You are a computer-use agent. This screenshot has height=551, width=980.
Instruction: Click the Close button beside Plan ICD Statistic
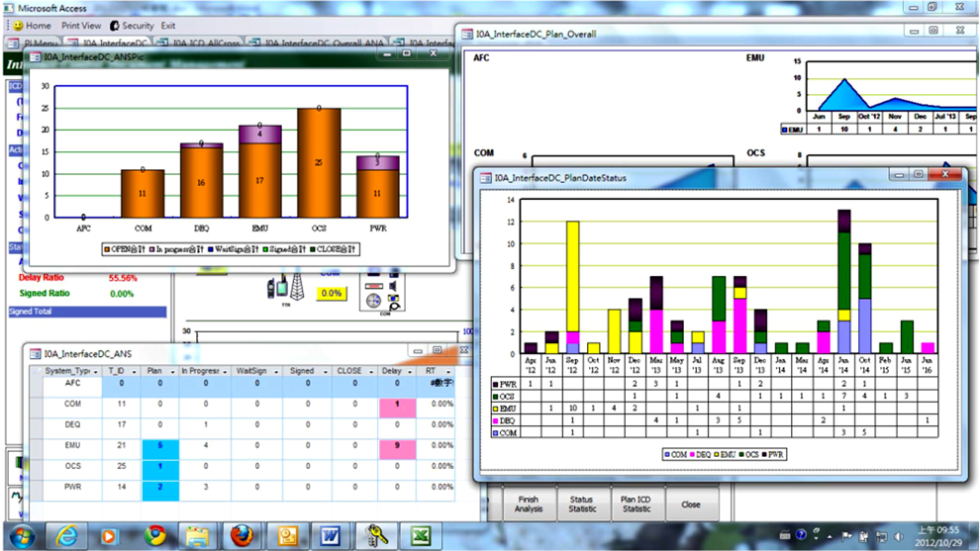pyautogui.click(x=691, y=504)
